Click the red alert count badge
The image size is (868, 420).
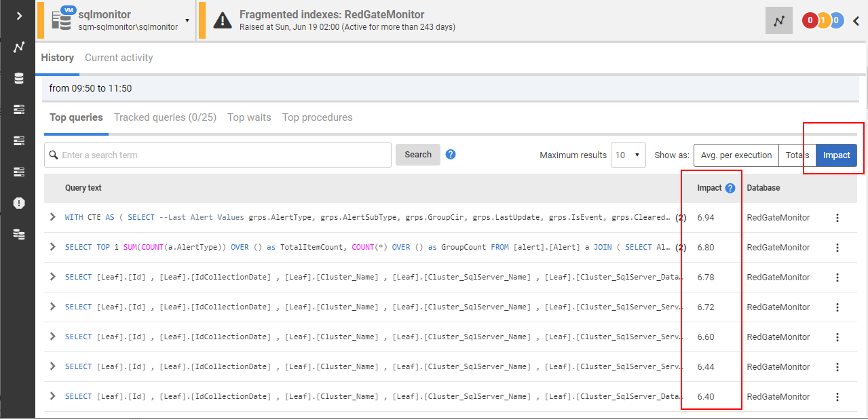click(x=809, y=21)
